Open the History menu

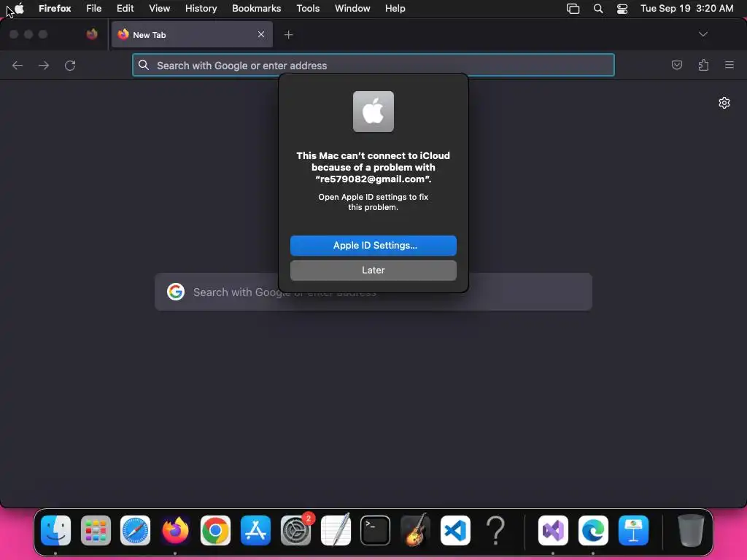pos(201,9)
